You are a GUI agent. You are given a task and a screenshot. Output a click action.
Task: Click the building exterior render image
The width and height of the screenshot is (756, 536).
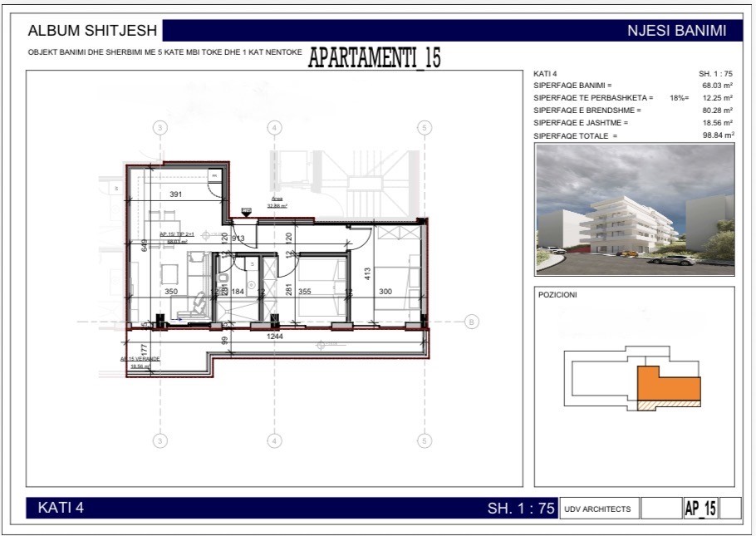[x=635, y=209]
